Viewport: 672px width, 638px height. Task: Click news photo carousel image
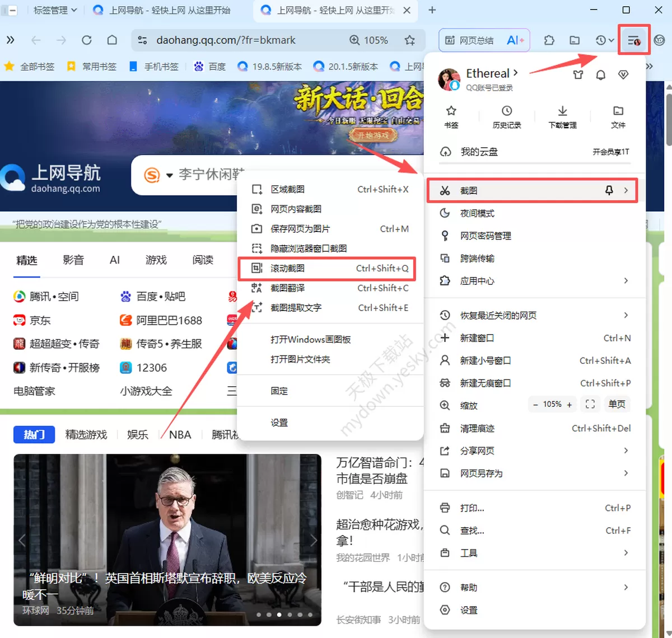tap(167, 540)
